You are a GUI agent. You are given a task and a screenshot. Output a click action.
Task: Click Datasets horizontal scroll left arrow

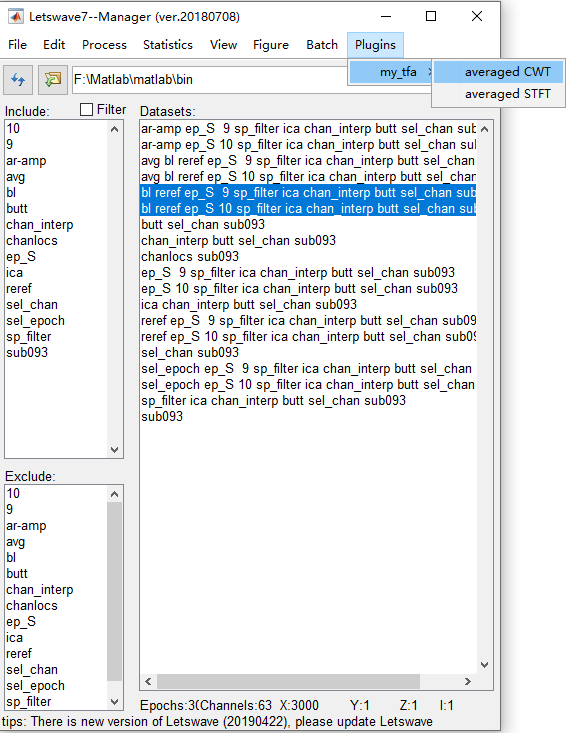click(148, 682)
